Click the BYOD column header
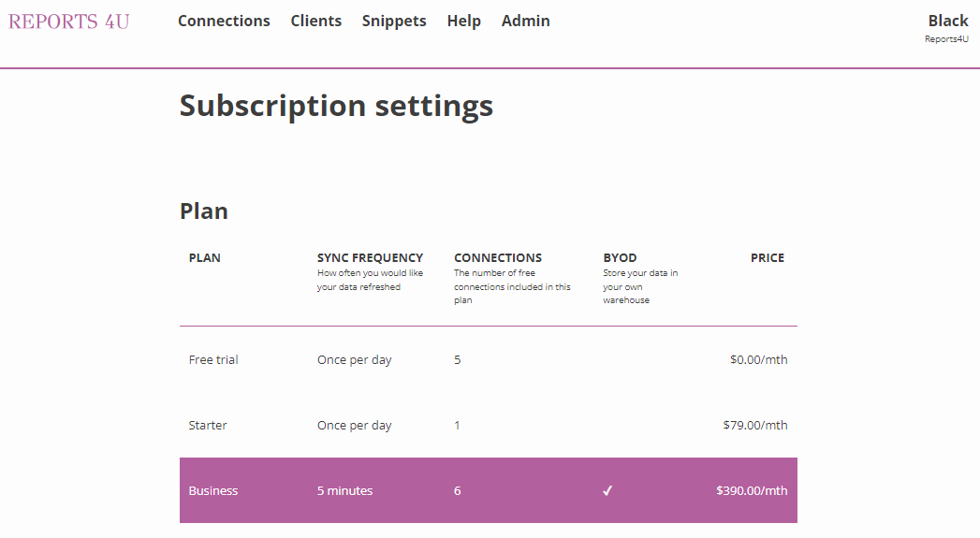Image resolution: width=980 pixels, height=538 pixels. pyautogui.click(x=620, y=257)
